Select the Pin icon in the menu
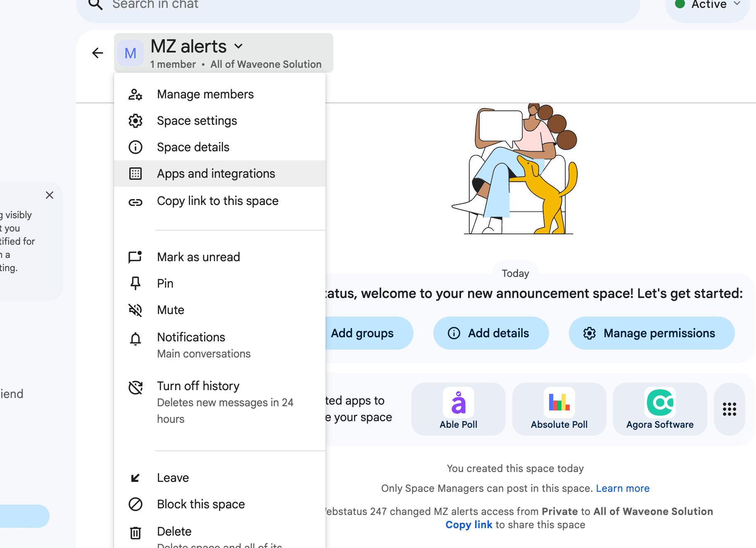This screenshot has height=548, width=756. (135, 283)
